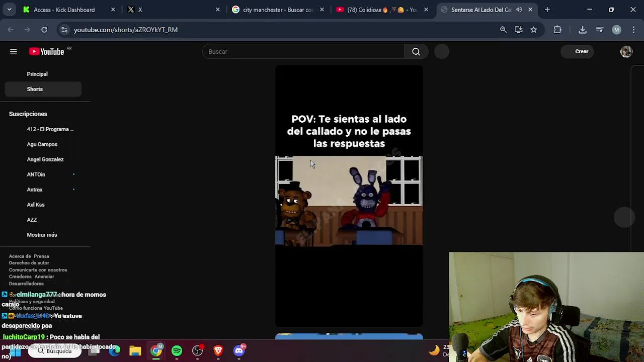Close the city manchester tab
The image size is (644, 362).
coord(322,10)
